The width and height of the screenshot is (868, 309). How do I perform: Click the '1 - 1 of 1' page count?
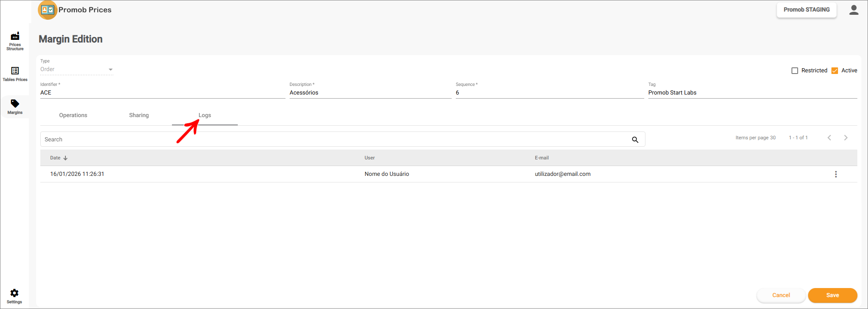[x=798, y=138]
